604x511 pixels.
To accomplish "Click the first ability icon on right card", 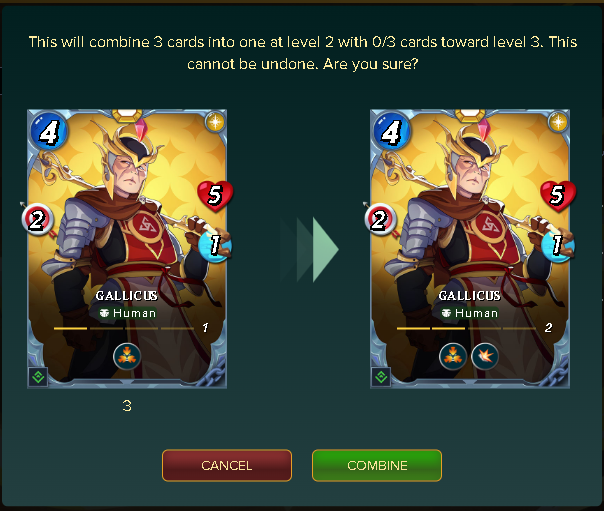I will tap(453, 357).
